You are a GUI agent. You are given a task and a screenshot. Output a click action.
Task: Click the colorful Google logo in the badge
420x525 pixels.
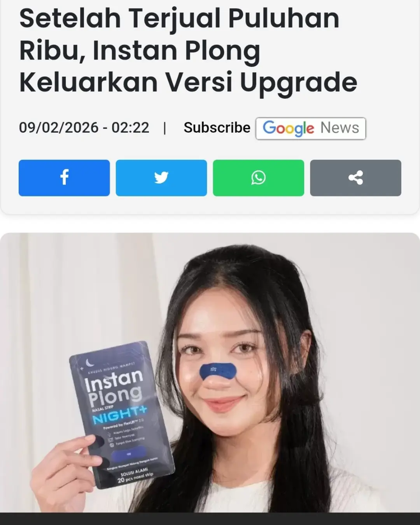pyautogui.click(x=288, y=128)
